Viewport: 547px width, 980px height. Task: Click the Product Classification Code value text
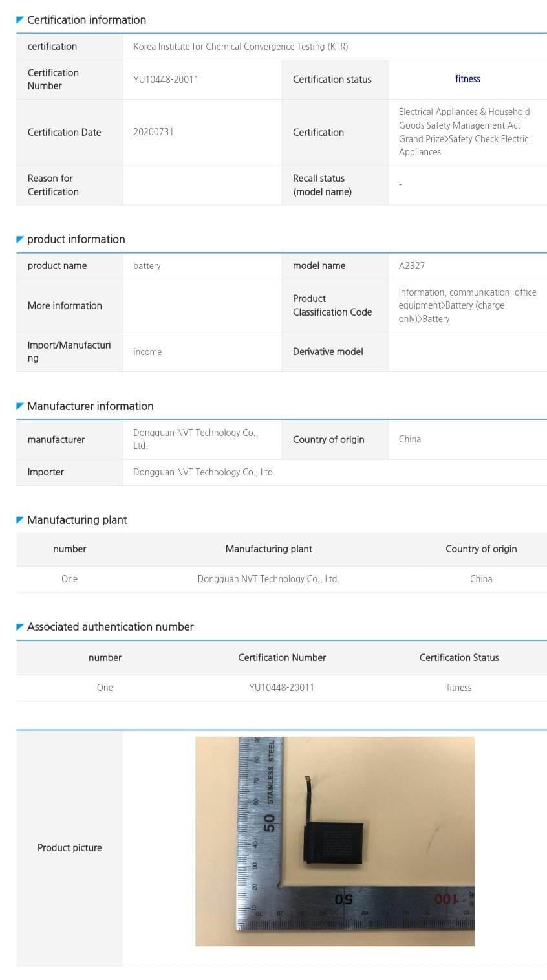pyautogui.click(x=467, y=305)
